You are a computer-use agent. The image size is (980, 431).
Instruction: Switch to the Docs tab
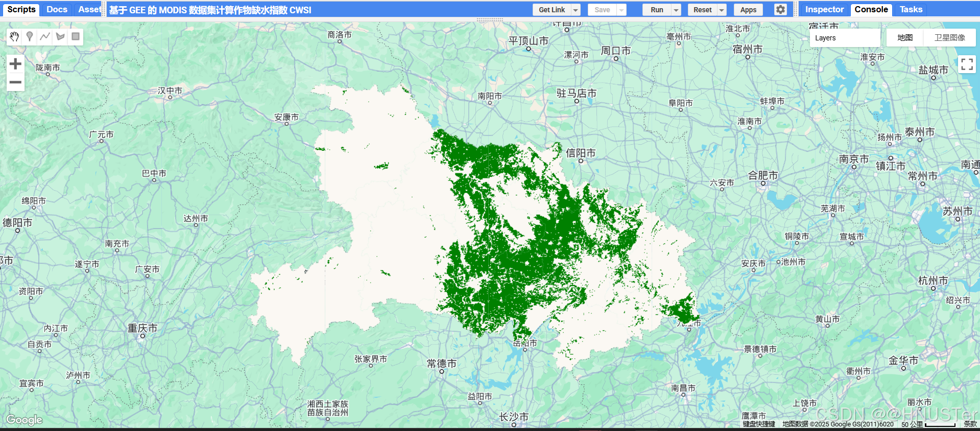point(57,9)
